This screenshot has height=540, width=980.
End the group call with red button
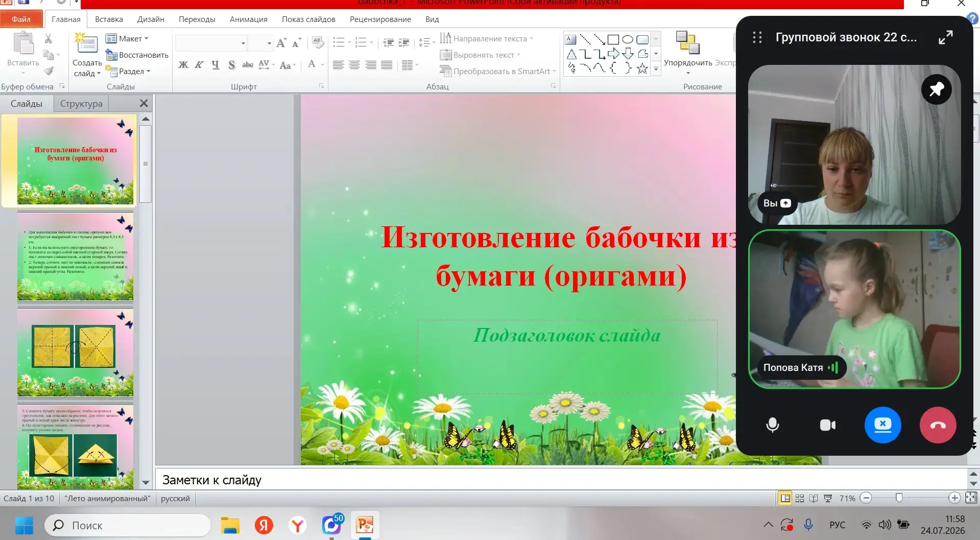point(938,425)
